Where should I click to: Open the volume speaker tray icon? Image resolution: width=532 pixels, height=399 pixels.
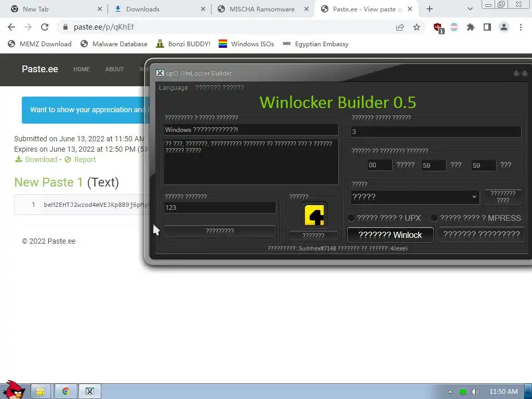tap(475, 392)
